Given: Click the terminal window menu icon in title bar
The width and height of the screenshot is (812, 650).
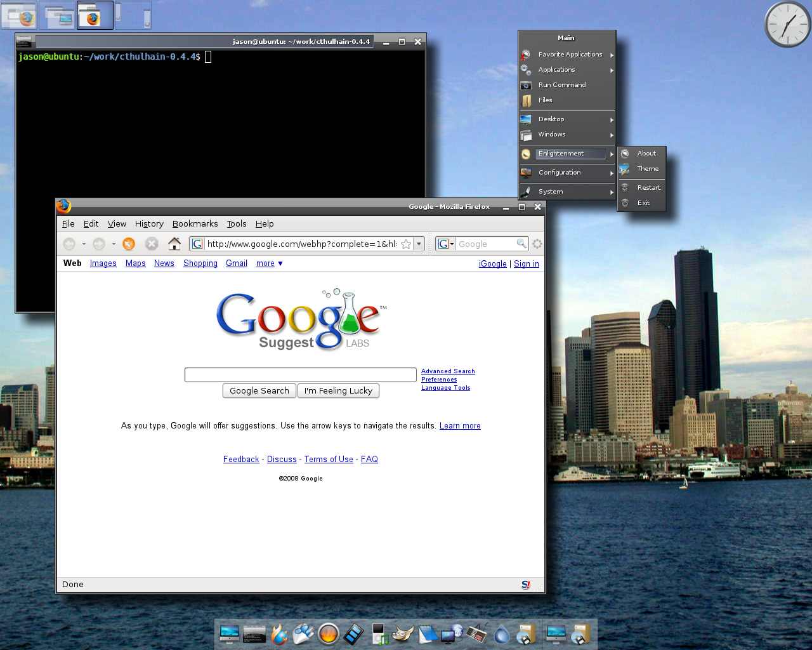Looking at the screenshot, I should (25, 41).
